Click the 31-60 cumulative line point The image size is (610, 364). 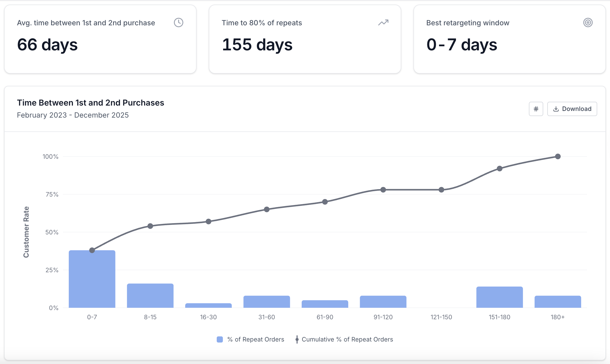point(267,209)
